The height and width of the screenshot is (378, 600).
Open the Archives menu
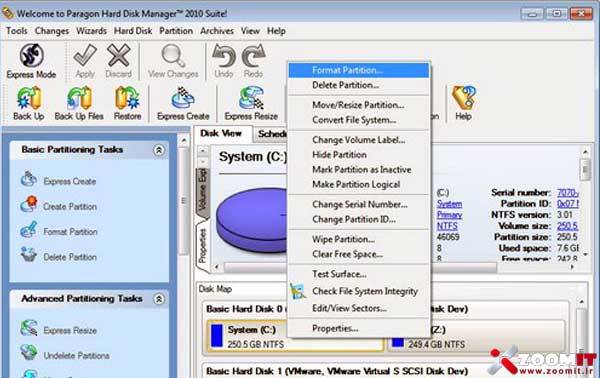click(217, 31)
